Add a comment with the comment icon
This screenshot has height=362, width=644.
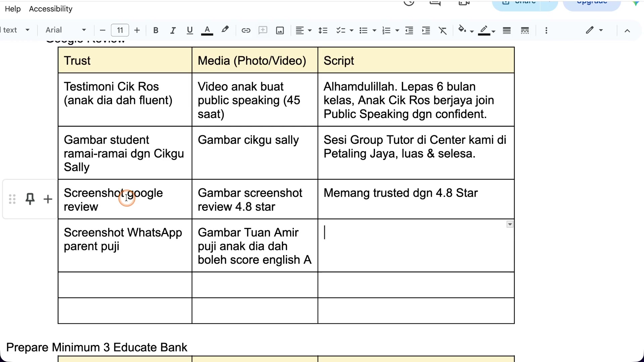[263, 31]
